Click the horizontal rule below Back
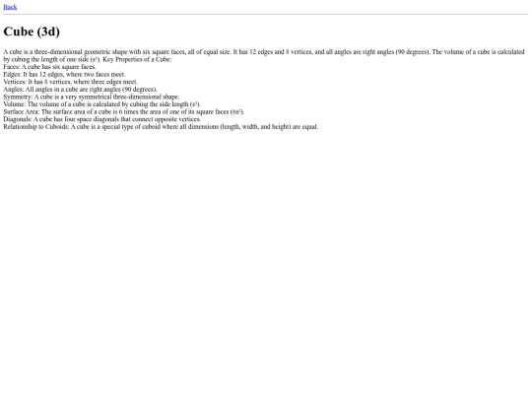 click(x=266, y=14)
